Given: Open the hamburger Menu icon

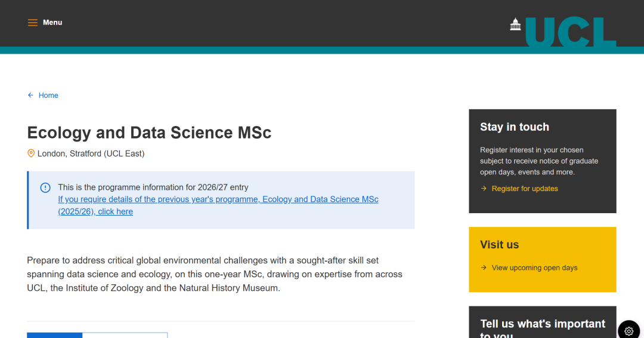Looking at the screenshot, I should tap(32, 23).
